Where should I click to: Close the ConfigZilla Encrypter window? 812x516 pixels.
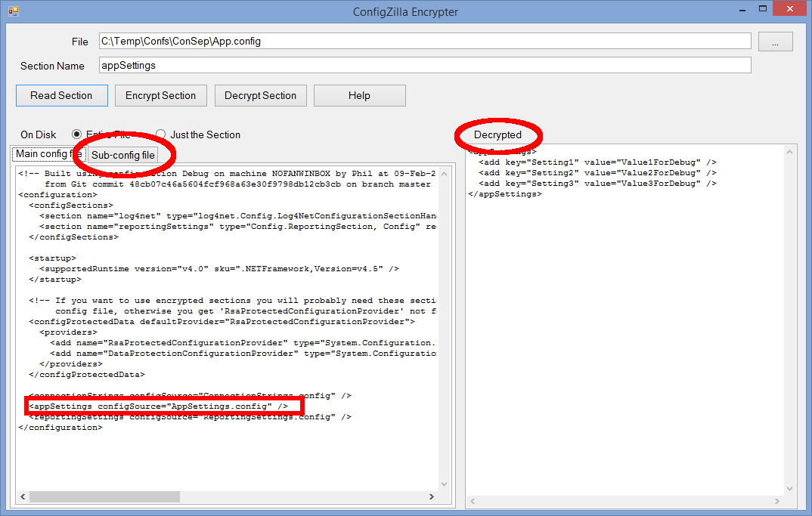click(790, 8)
